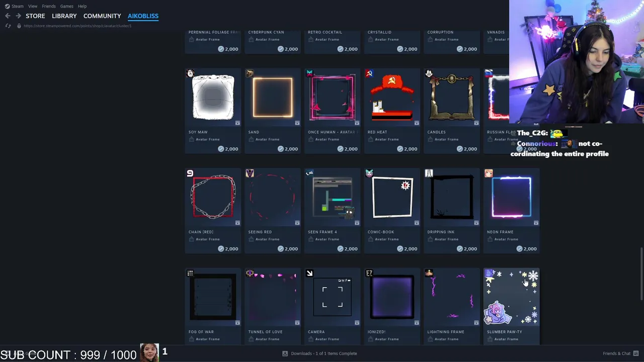Click the game icon on Ionized! card
Viewport: 644px width, 362px height.
pyautogui.click(x=369, y=273)
